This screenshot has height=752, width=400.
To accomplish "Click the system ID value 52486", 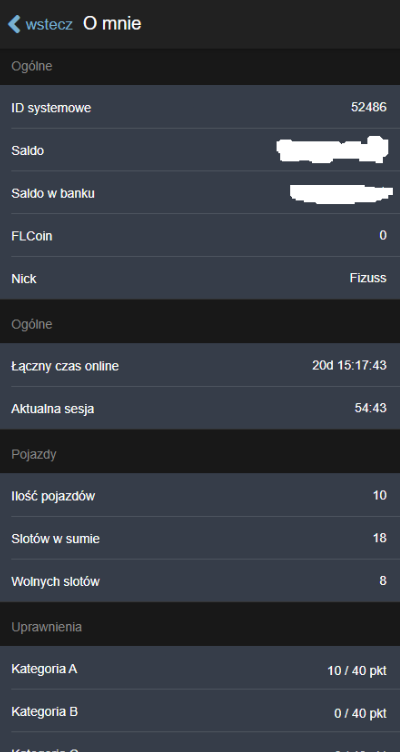I will pyautogui.click(x=368, y=107).
